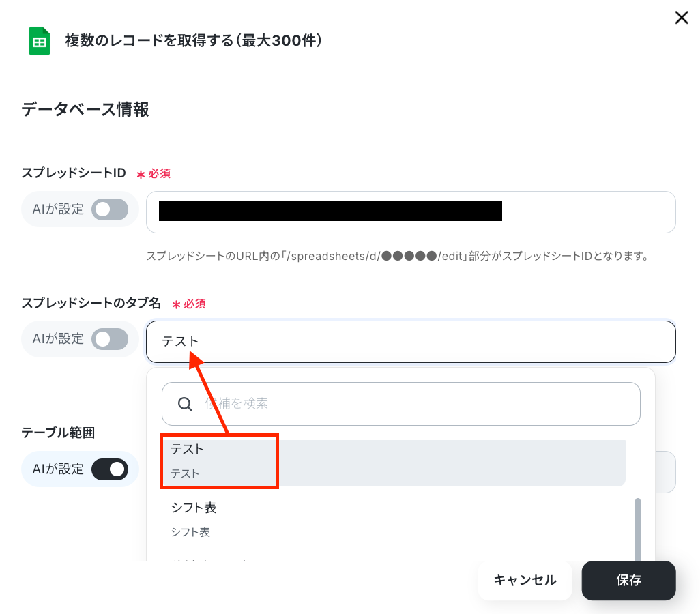
Task: Open the スプレッドシートのタブ名 dropdown field
Action: [411, 342]
